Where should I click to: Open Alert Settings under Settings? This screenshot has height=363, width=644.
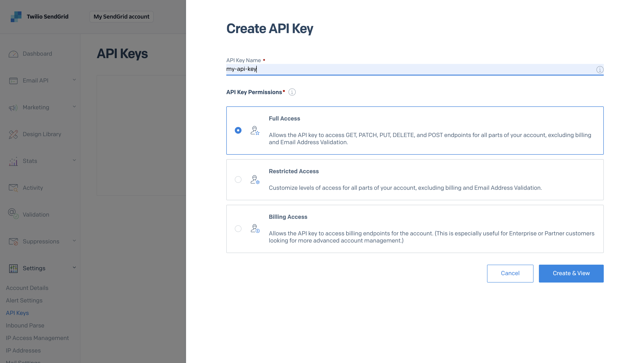pos(24,300)
